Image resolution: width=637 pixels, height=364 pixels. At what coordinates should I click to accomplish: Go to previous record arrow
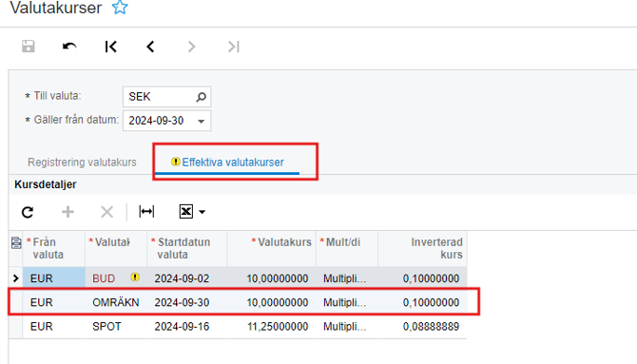pyautogui.click(x=151, y=47)
